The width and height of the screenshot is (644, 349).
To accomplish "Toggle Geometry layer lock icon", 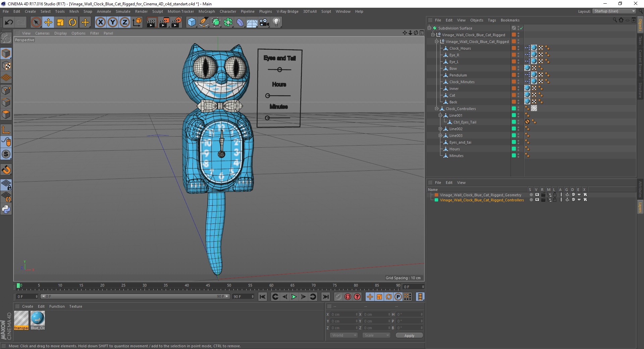I will [x=555, y=195].
